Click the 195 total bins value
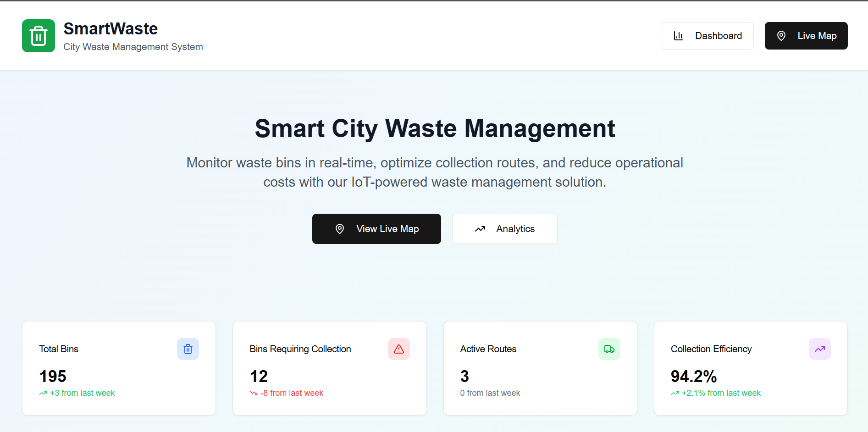Screen dimensions: 868x432 point(53,377)
